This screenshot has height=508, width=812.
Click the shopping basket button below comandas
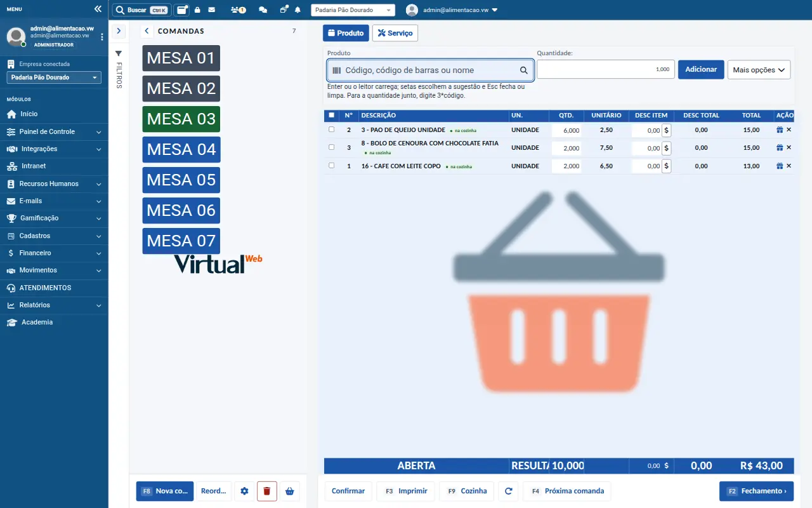[x=290, y=491]
